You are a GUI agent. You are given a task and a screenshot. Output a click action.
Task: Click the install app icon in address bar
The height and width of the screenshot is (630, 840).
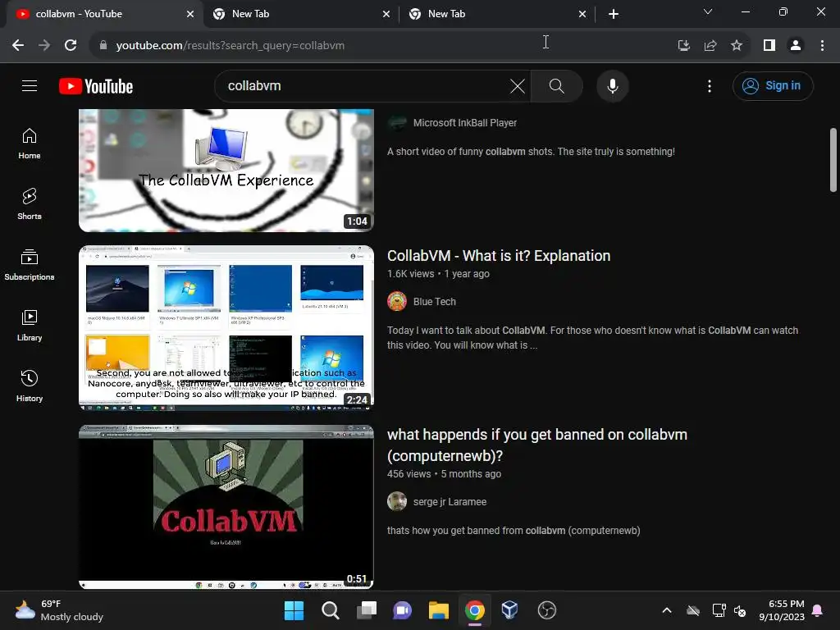point(683,45)
